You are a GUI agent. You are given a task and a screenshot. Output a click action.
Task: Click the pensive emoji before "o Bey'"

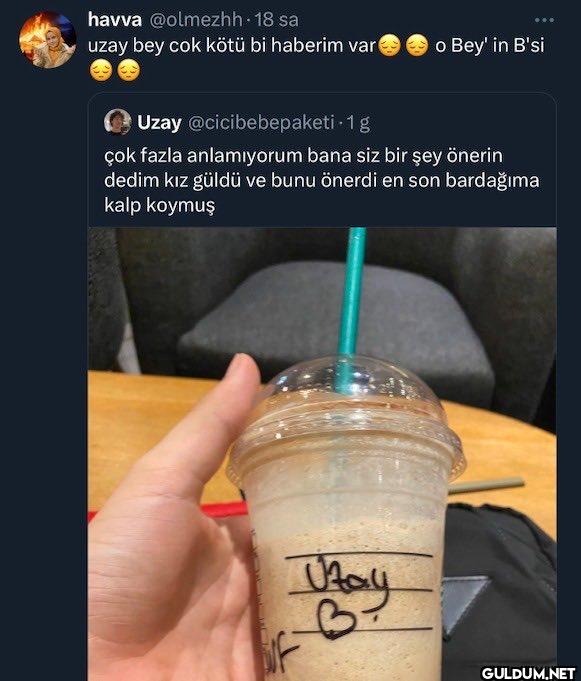tap(417, 46)
